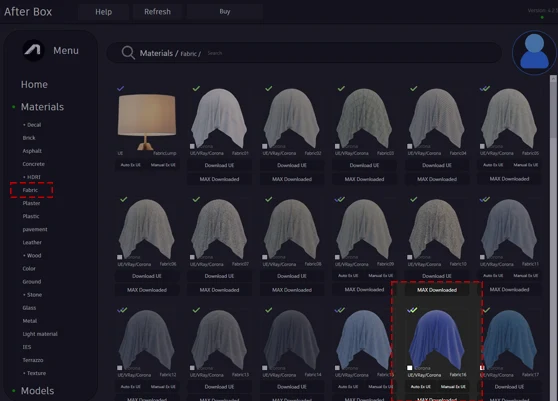The height and width of the screenshot is (401, 558).
Task: Collapse the Materials section in the menu
Action: (x=42, y=107)
